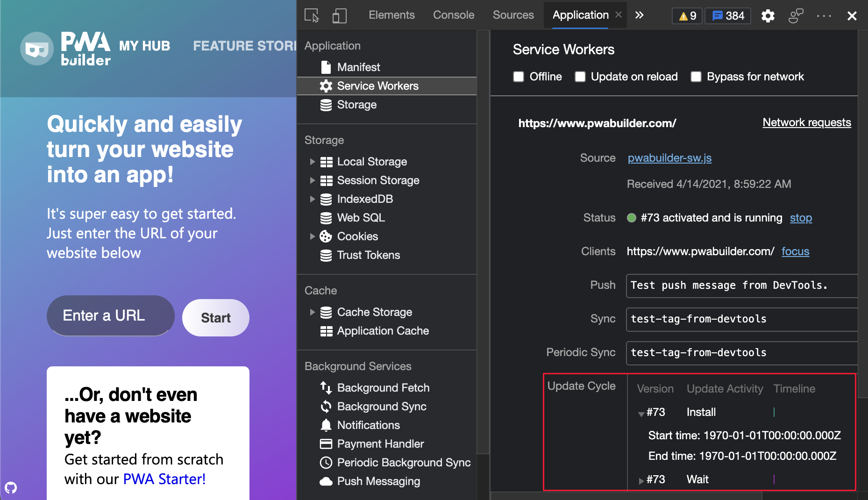Enable Bypass for network
This screenshot has width=868, height=500.
coord(696,77)
